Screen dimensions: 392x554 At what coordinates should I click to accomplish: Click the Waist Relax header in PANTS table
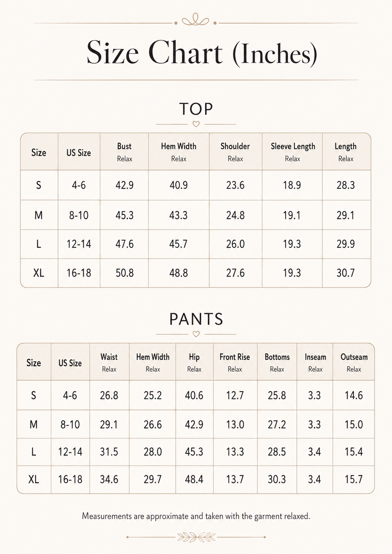pyautogui.click(x=109, y=362)
